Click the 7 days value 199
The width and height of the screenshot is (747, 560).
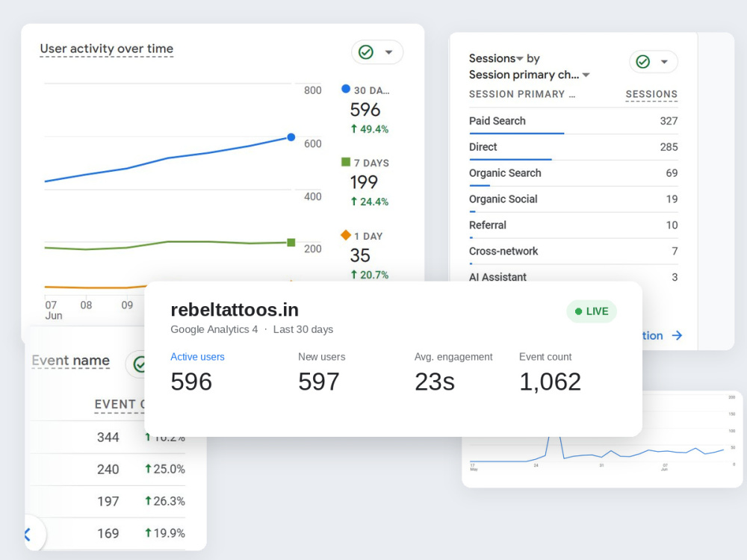(x=364, y=182)
